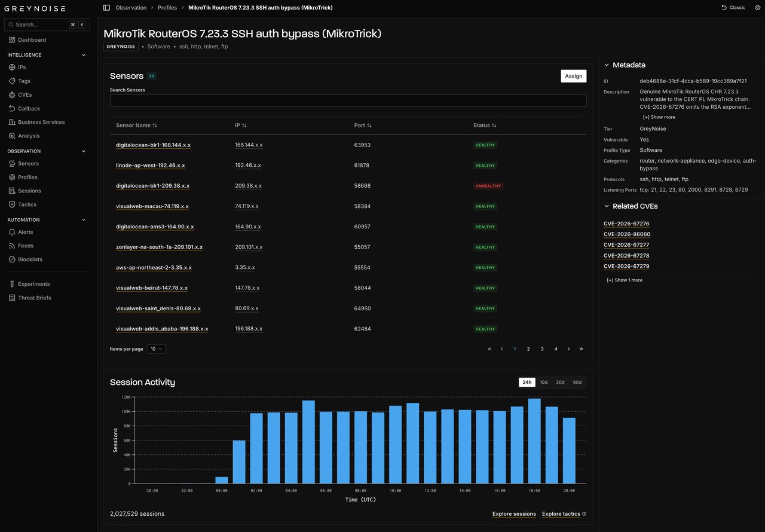This screenshot has width=765, height=532.
Task: Select the 24h session activity range
Action: tap(527, 382)
